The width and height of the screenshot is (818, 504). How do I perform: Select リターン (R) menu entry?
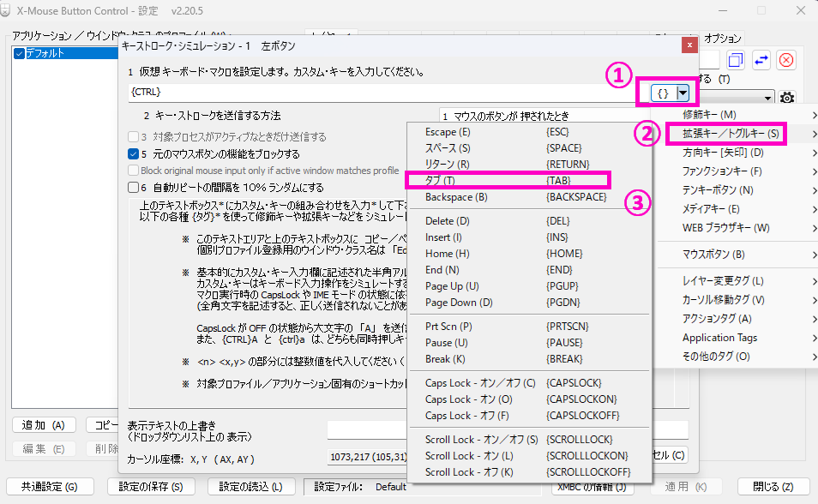pyautogui.click(x=529, y=165)
